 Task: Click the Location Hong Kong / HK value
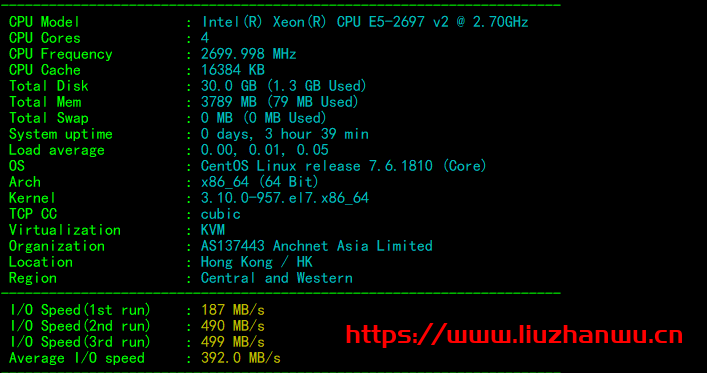[257, 262]
